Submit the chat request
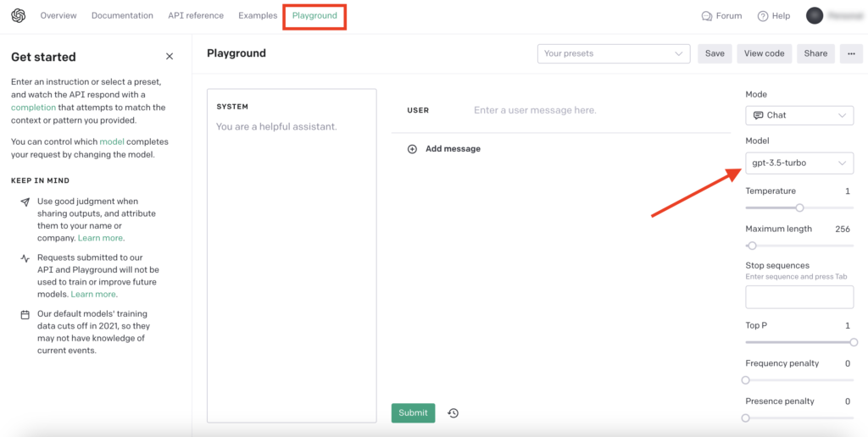868x437 pixels. 413,412
